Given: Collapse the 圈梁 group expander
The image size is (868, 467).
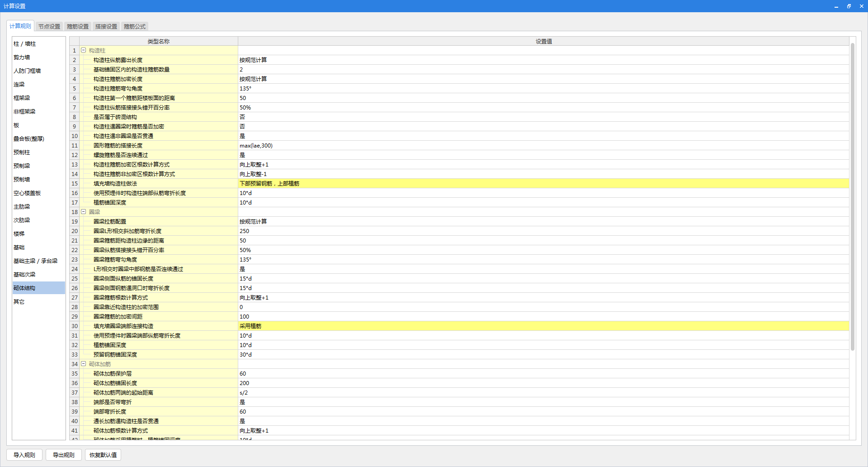Looking at the screenshot, I should [84, 212].
